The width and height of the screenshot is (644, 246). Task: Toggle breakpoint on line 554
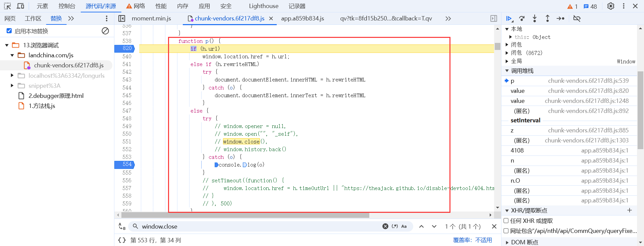click(124, 165)
